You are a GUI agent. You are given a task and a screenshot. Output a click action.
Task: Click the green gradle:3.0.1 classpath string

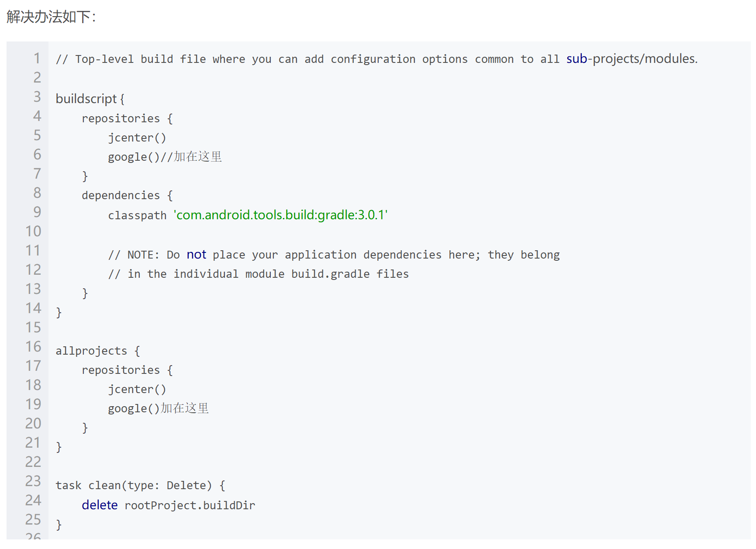(x=280, y=215)
